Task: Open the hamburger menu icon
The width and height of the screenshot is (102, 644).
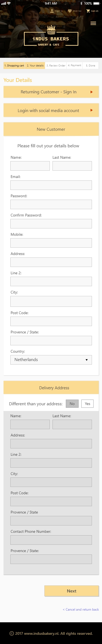Action: point(93,23)
